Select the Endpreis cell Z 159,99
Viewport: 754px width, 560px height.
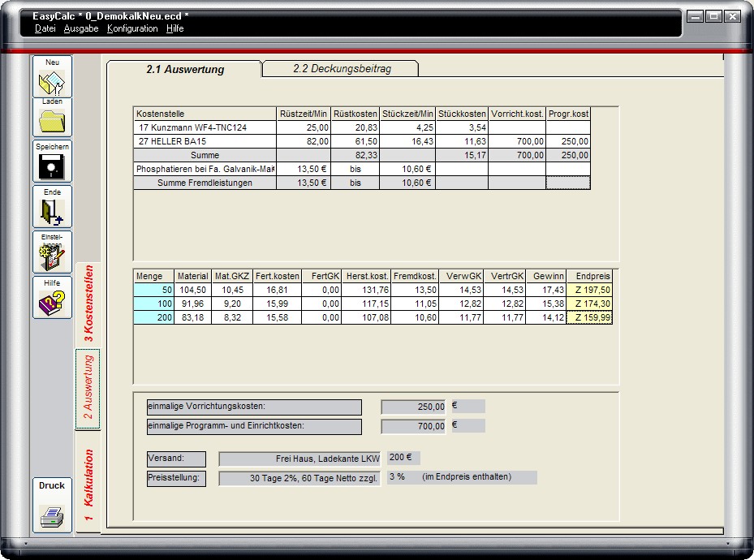click(x=589, y=317)
